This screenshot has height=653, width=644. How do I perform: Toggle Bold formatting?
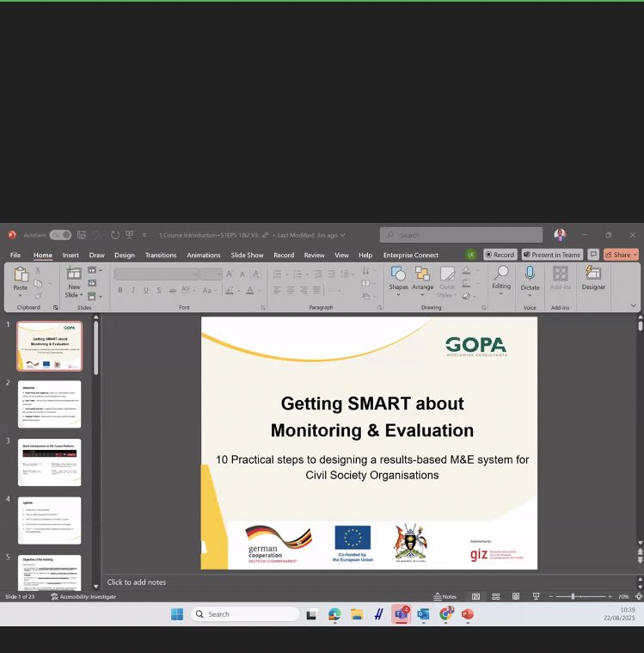tap(120, 290)
